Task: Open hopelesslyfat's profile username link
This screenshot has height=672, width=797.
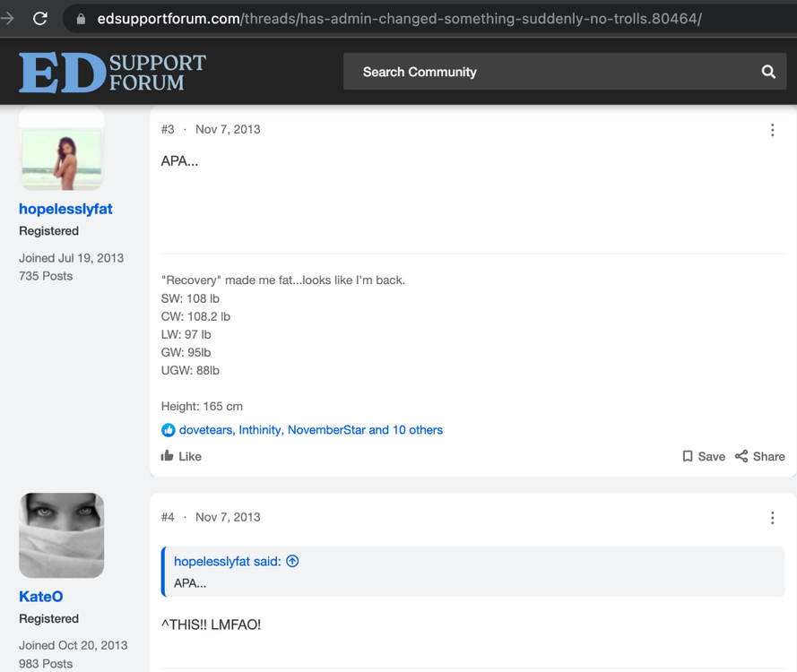Action: [65, 209]
